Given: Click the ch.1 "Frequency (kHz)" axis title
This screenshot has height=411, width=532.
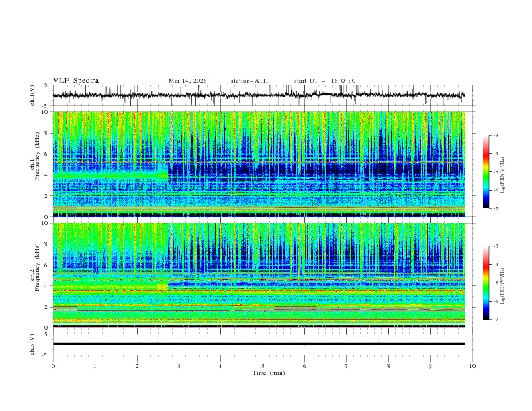Looking at the screenshot, I should tap(38, 156).
